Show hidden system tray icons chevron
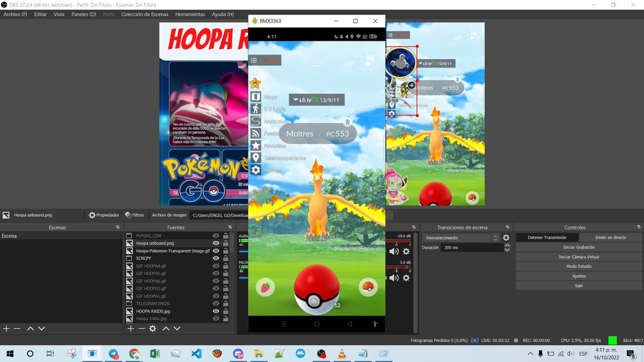The image size is (644, 362). (531, 354)
